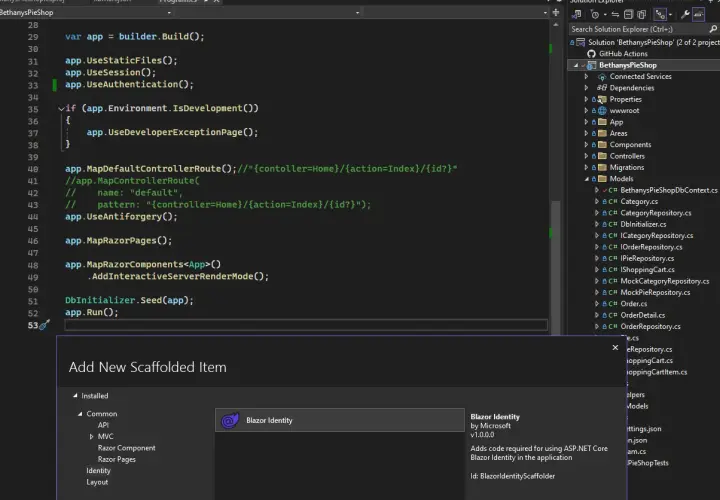Open the dropdown arrow beside the file nesting button

(670, 15)
